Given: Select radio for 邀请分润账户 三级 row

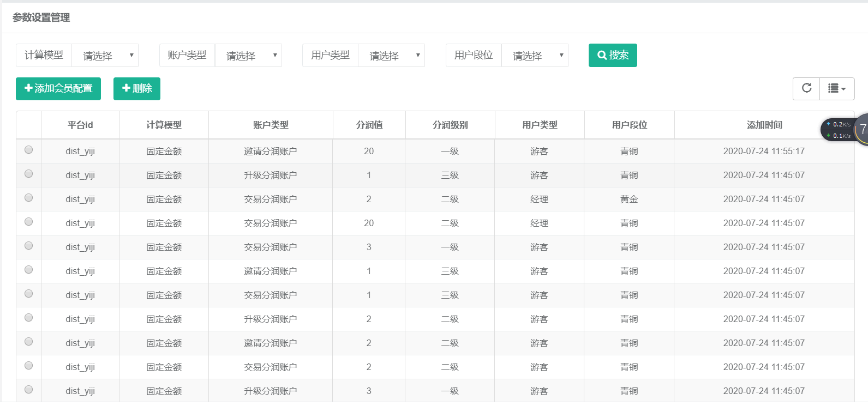Looking at the screenshot, I should 29,270.
